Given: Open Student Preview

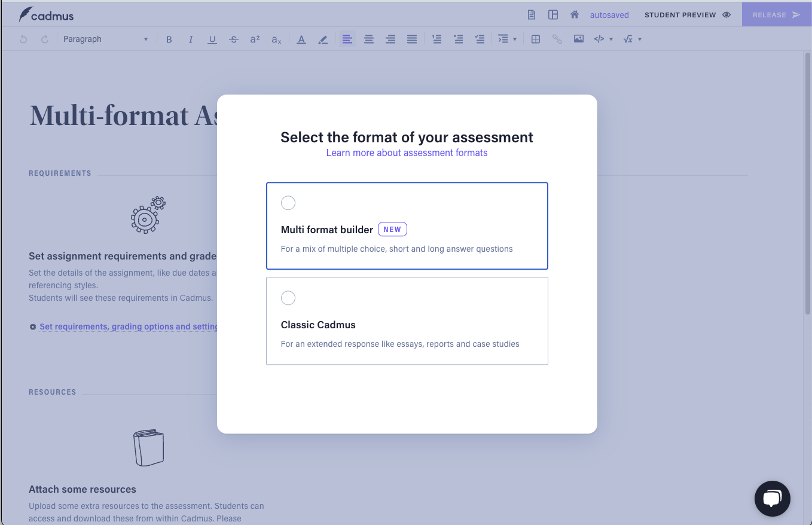Looking at the screenshot, I should pyautogui.click(x=688, y=15).
